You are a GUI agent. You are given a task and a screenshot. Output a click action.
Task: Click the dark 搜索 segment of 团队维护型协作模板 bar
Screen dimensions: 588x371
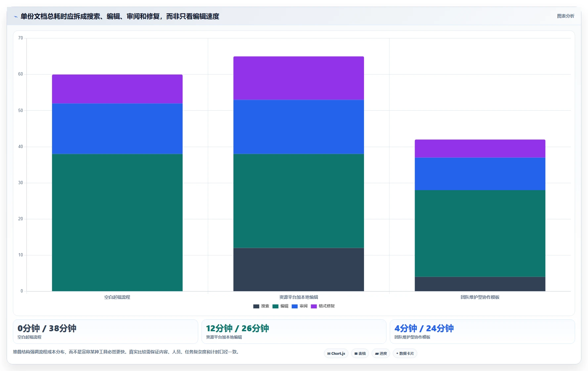[480, 284]
